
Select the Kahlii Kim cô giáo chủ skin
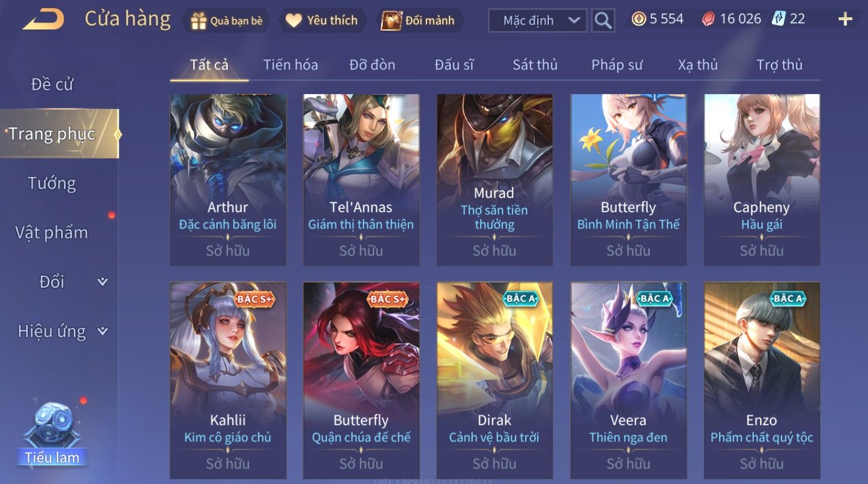(x=228, y=380)
